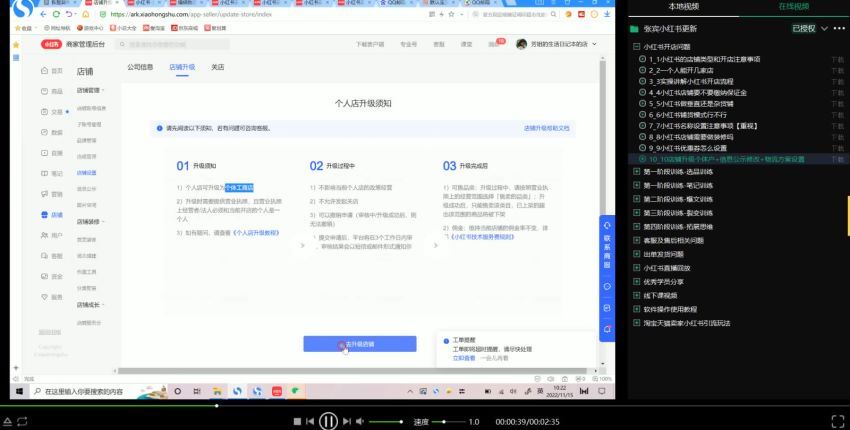Expand the 店铺管理 submenu header
This screenshot has width=850, height=430.
[x=91, y=91]
